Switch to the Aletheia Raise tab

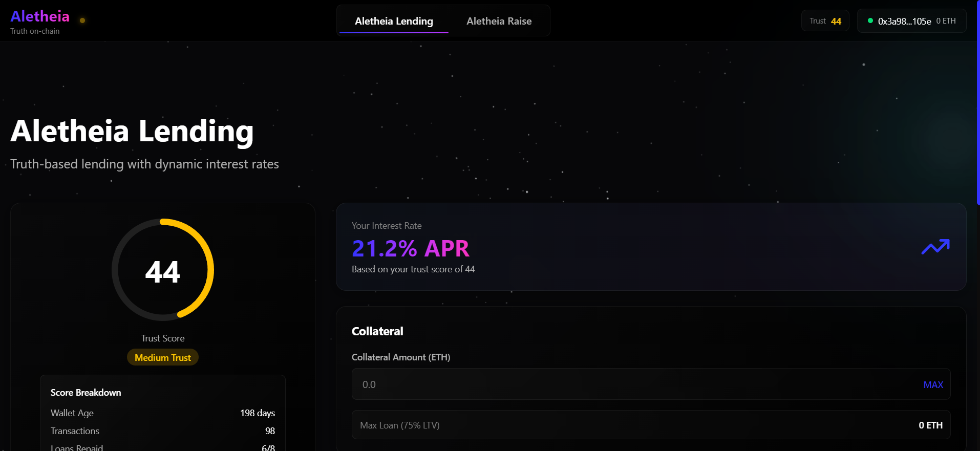pyautogui.click(x=499, y=21)
